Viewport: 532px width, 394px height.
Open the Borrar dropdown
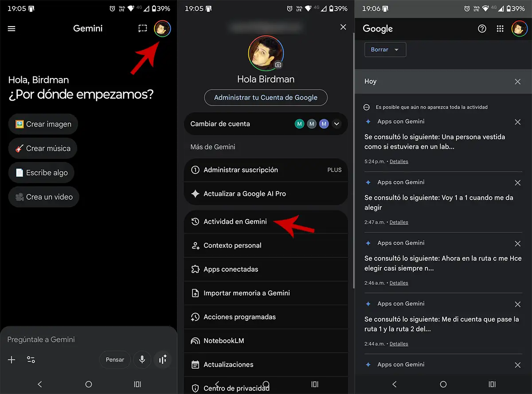click(385, 50)
